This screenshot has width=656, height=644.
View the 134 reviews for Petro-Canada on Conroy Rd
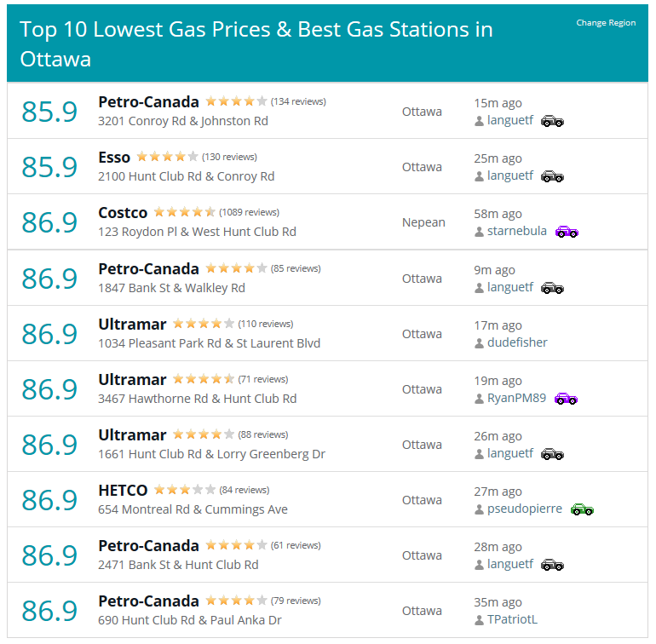(x=298, y=101)
